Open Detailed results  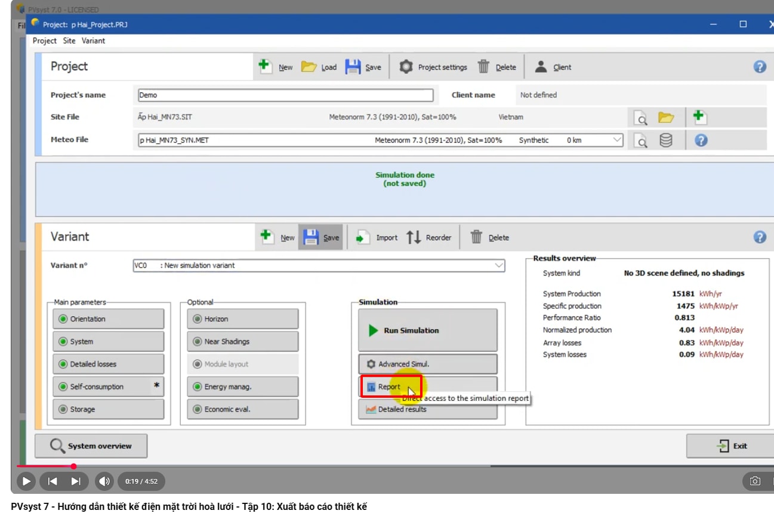(x=428, y=410)
